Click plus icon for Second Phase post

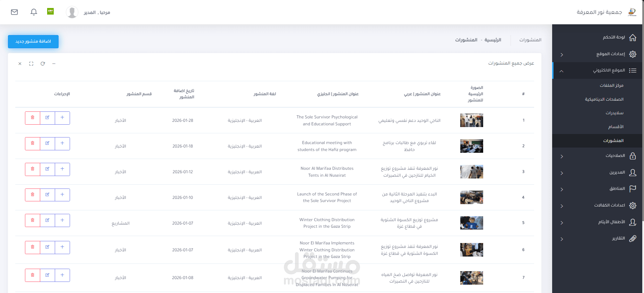pyautogui.click(x=62, y=195)
